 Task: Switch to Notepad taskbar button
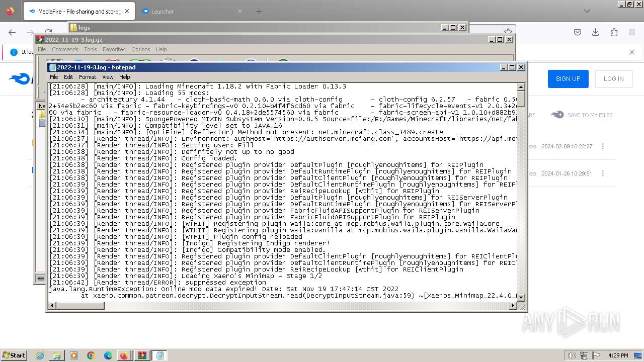(159, 355)
